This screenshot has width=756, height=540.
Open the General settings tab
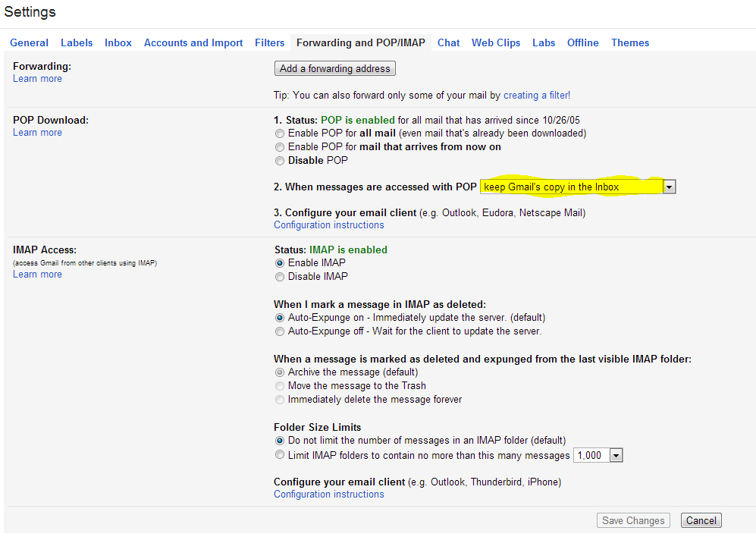tap(29, 43)
